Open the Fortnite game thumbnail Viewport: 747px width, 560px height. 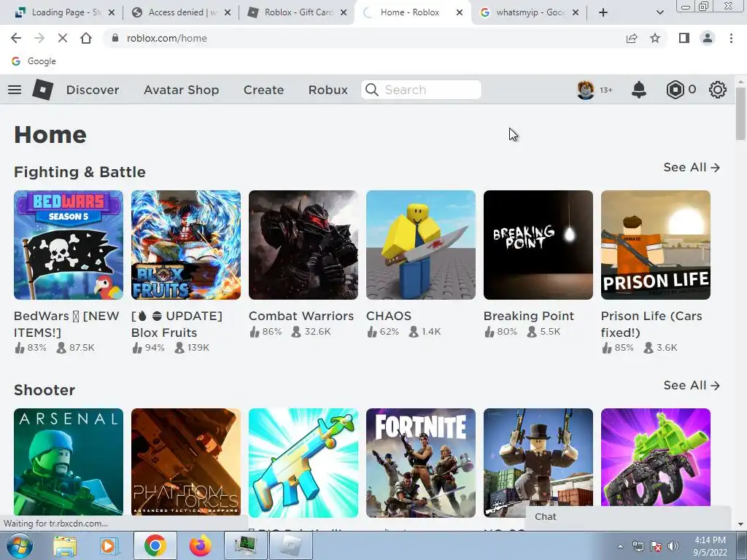coord(421,462)
